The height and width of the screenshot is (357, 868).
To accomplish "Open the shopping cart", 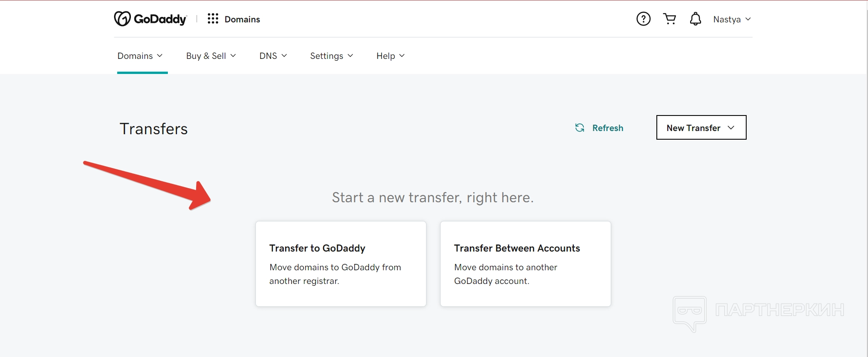I will (670, 19).
